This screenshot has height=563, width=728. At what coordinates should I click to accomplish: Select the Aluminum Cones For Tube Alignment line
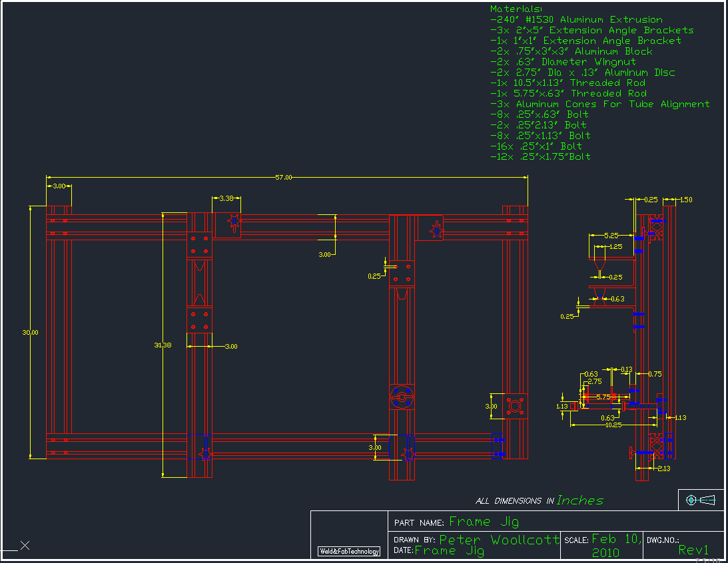tap(599, 104)
